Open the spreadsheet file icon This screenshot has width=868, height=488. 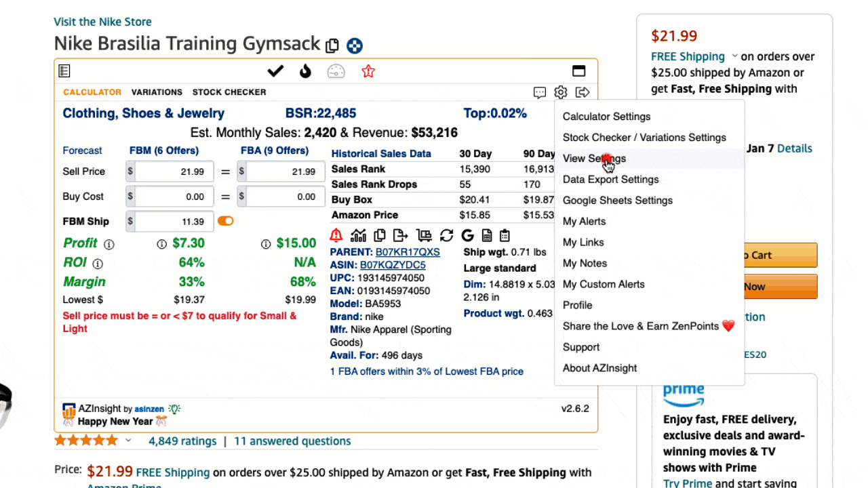[x=487, y=235]
